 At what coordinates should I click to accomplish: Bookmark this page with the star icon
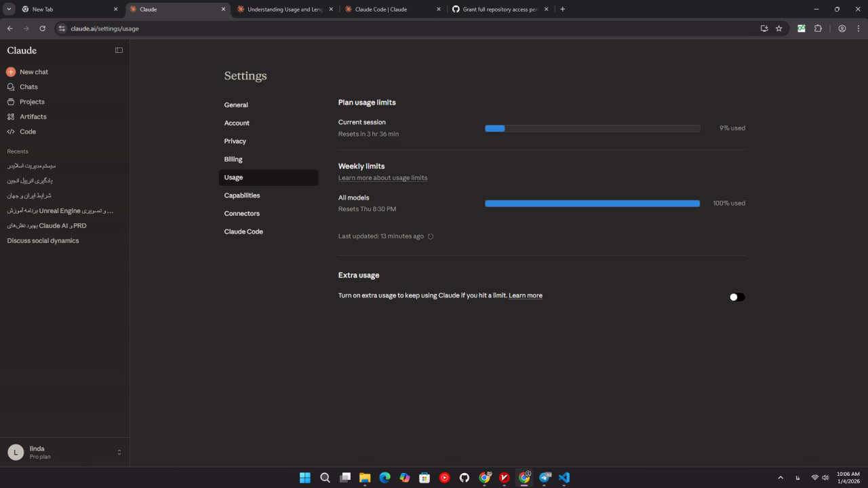[778, 29]
